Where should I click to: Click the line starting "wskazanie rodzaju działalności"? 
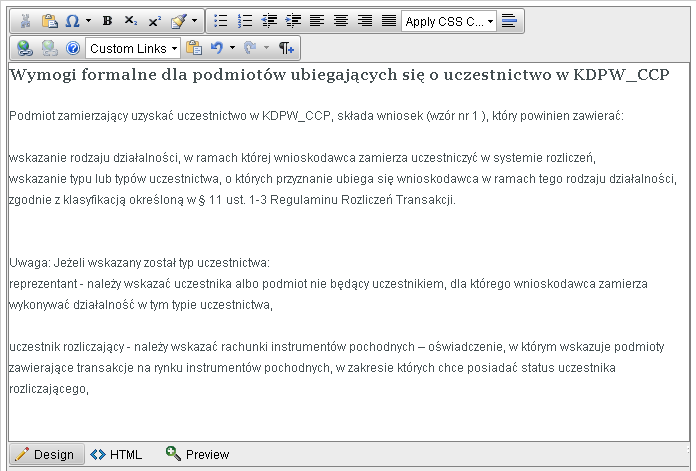pyautogui.click(x=303, y=158)
